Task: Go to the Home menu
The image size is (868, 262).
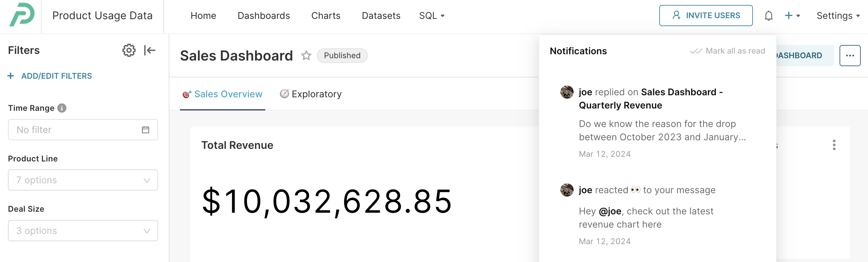Action: tap(203, 16)
